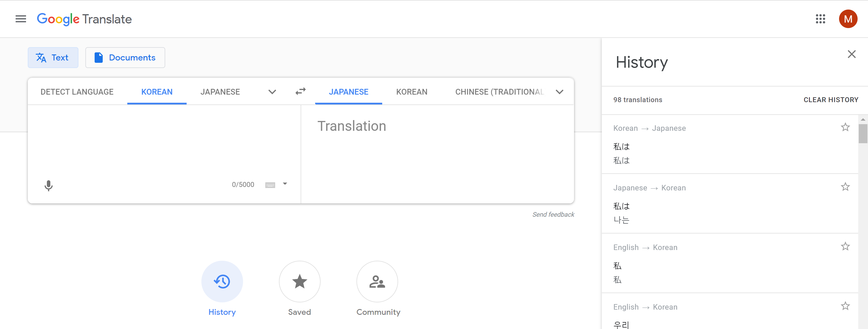Image resolution: width=868 pixels, height=329 pixels.
Task: Open history entry translated to 나는
Action: [729, 204]
